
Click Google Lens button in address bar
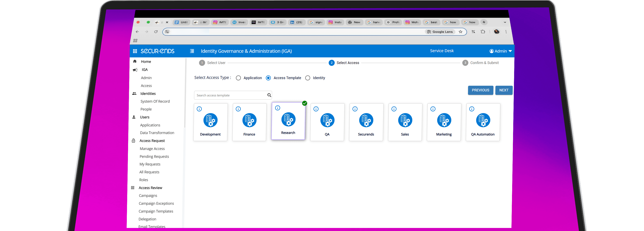440,32
